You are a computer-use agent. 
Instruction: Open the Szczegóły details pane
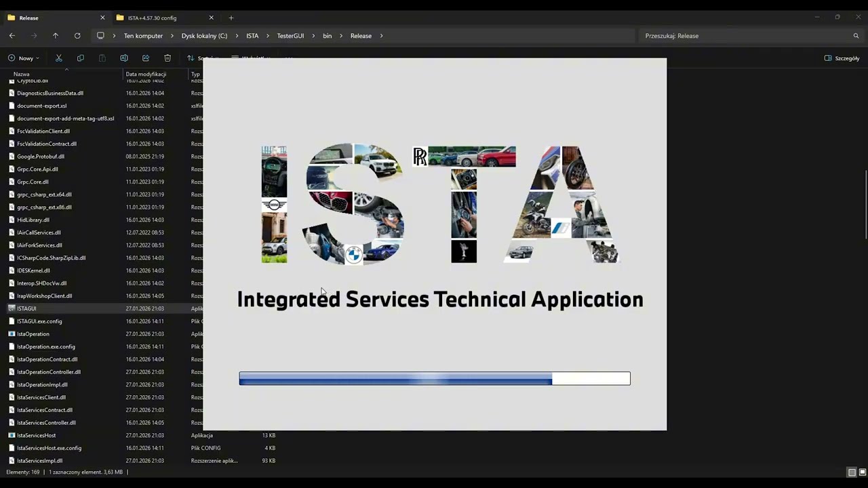(842, 58)
